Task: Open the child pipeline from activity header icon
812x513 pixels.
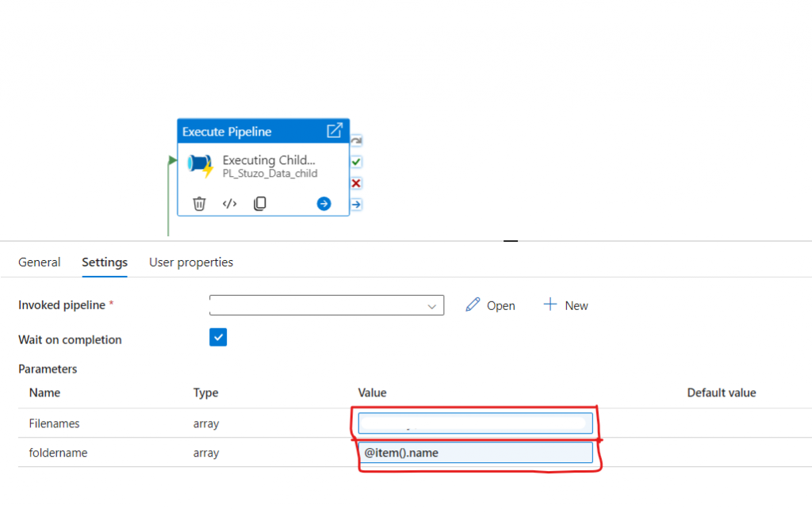Action: (335, 131)
